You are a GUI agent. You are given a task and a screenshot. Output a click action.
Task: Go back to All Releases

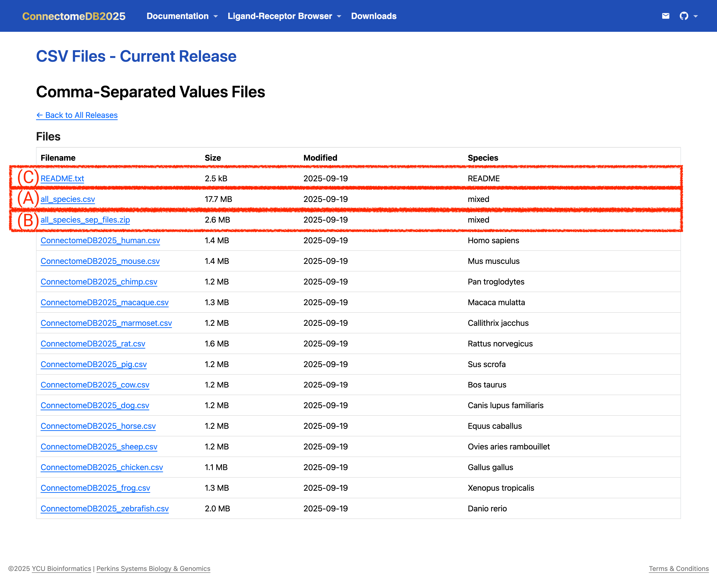point(77,115)
